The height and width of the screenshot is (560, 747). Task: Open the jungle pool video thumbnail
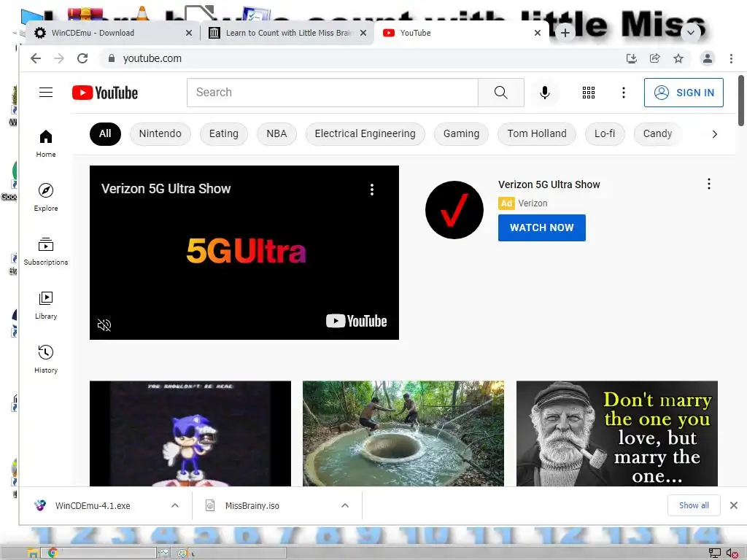(x=403, y=433)
